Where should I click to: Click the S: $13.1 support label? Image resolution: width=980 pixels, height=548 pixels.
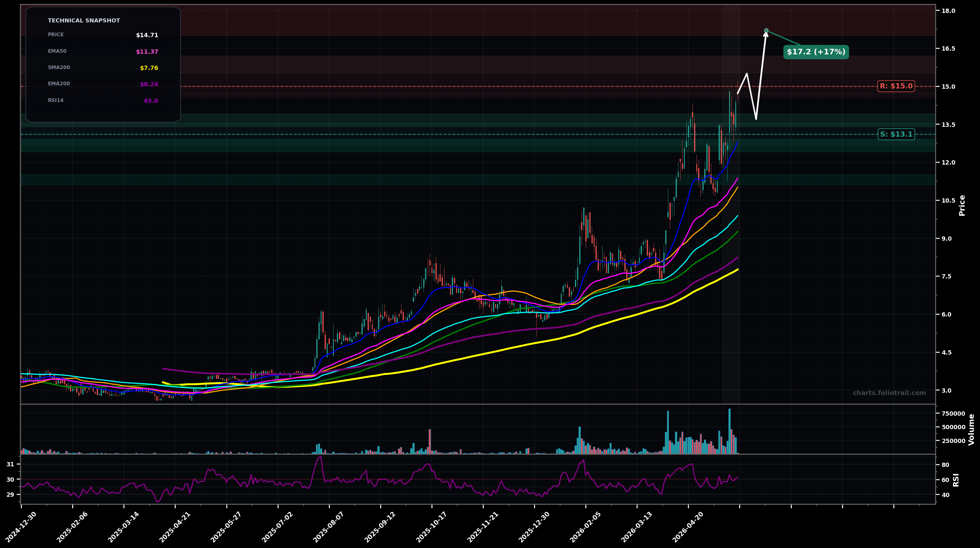(896, 134)
